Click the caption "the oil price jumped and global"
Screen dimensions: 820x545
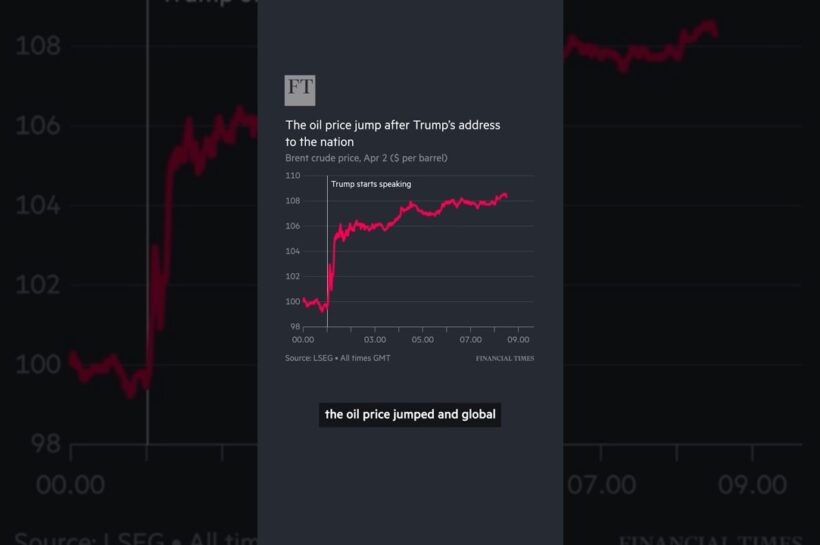click(409, 414)
